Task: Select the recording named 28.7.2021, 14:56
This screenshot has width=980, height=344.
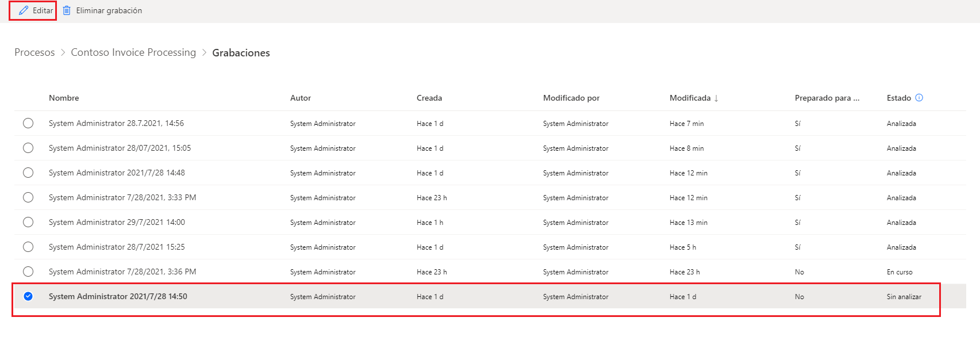Action: (28, 123)
